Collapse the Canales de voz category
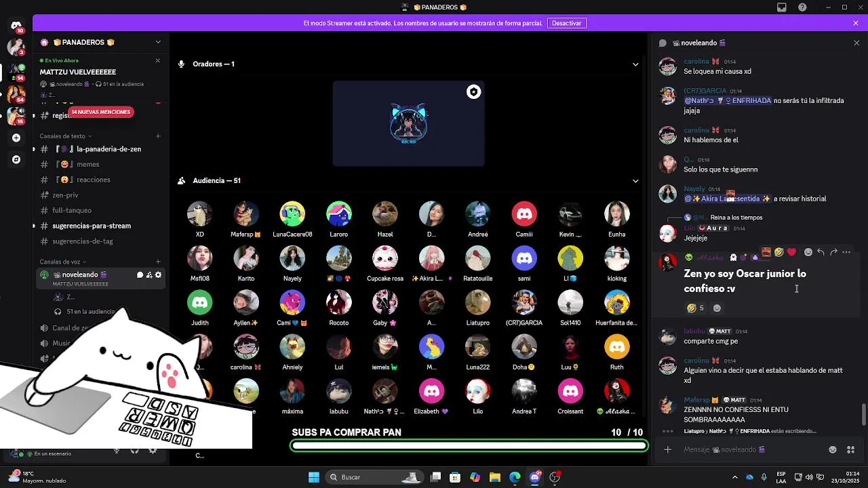 (x=62, y=262)
